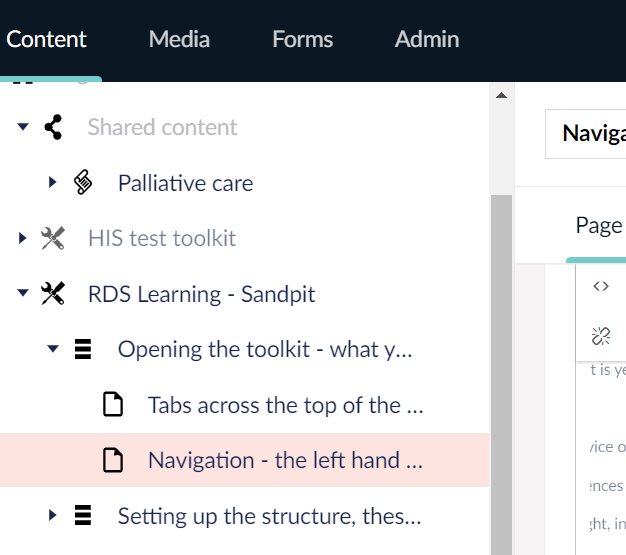Screen dimensions: 626x555
Task: Switch to the Forms section
Action: (302, 39)
